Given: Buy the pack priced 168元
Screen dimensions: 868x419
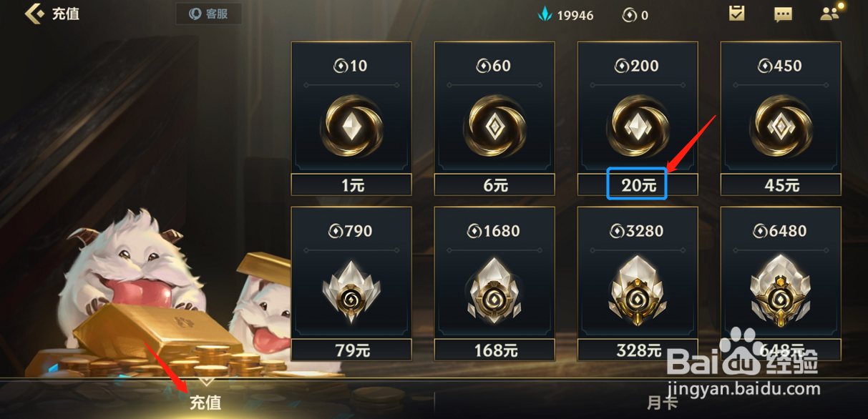Looking at the screenshot, I should 494,350.
